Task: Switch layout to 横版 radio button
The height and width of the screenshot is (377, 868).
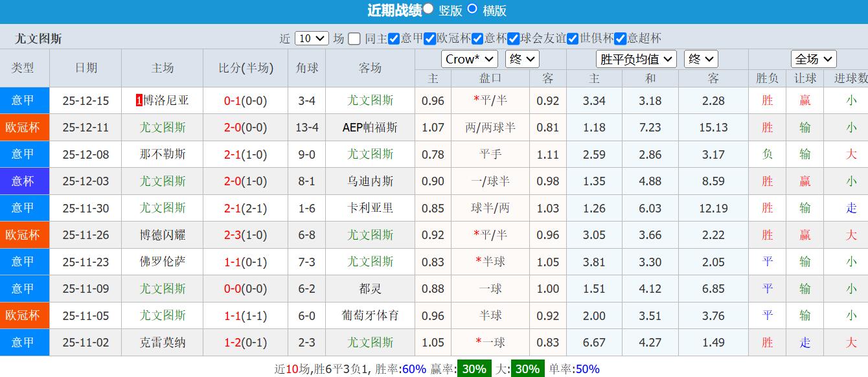Action: 472,11
